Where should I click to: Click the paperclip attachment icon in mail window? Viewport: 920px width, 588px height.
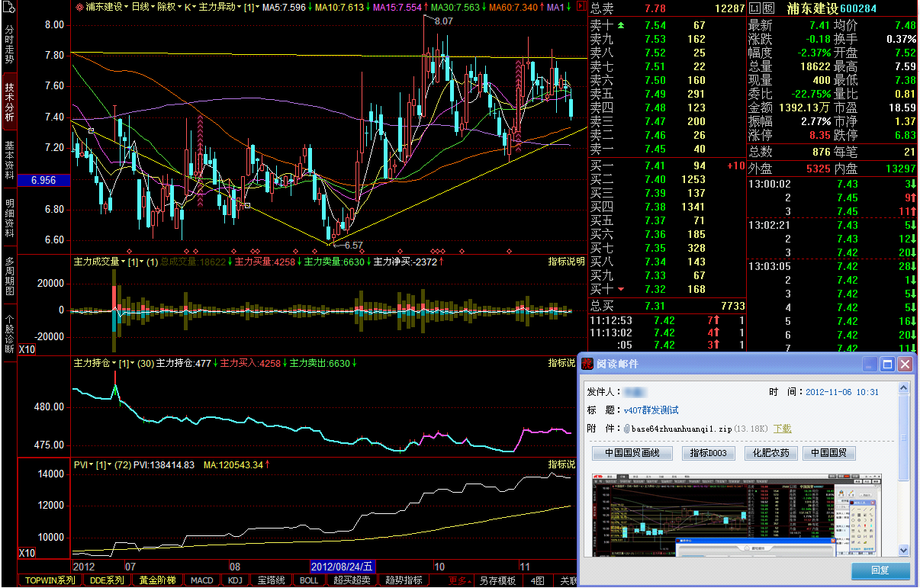coord(626,429)
